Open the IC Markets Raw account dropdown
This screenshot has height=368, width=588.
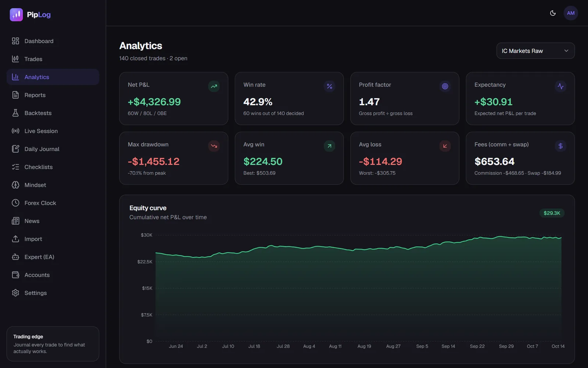point(535,51)
